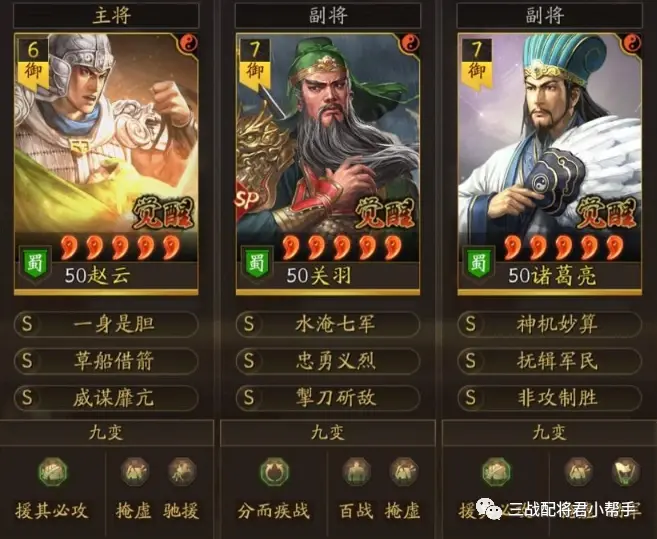Click the 分而疾战 icon under 关羽

click(x=274, y=472)
